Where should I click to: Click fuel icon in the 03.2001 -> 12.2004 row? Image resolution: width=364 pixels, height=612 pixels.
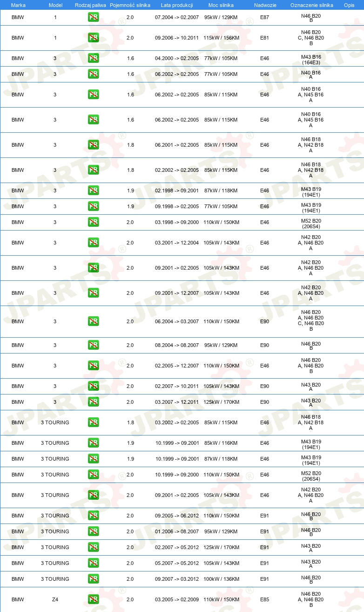[x=93, y=243]
